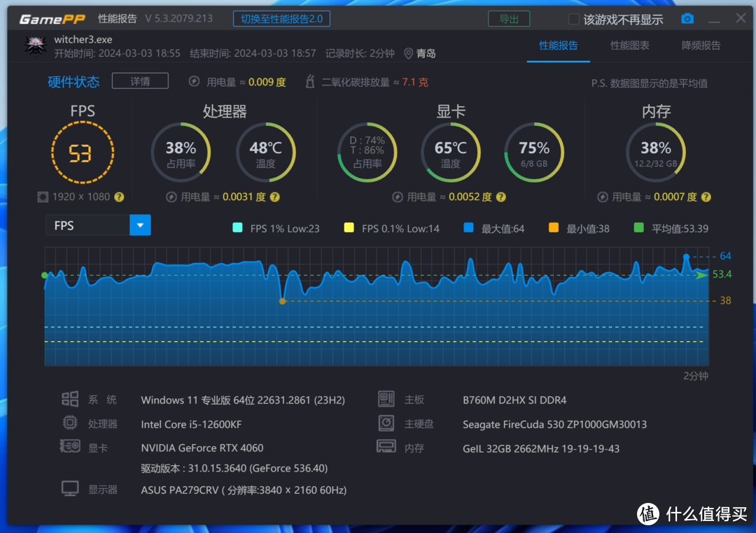
Task: Check the 该游戏不再显示 checkbox
Action: tap(574, 20)
